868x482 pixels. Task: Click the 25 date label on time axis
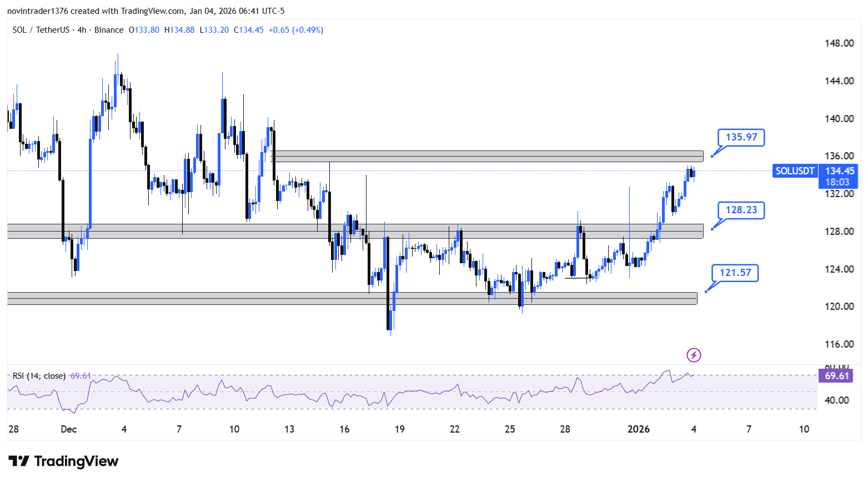point(510,429)
